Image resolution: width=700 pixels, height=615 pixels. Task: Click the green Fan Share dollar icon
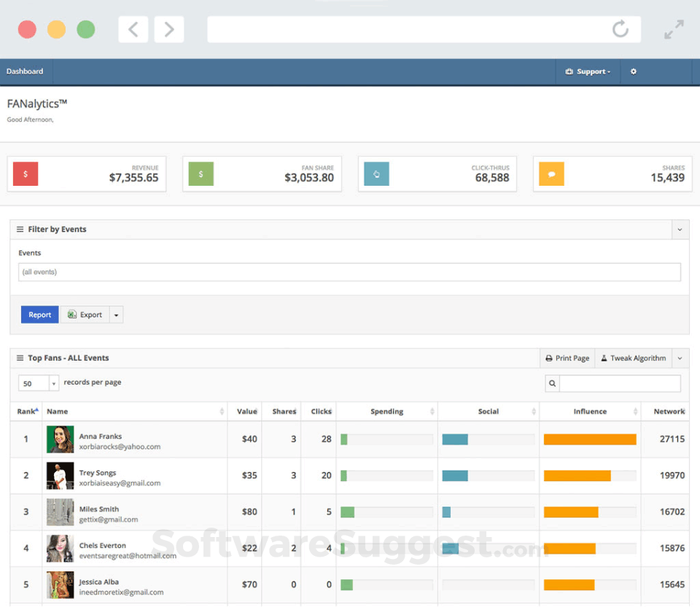click(x=201, y=174)
